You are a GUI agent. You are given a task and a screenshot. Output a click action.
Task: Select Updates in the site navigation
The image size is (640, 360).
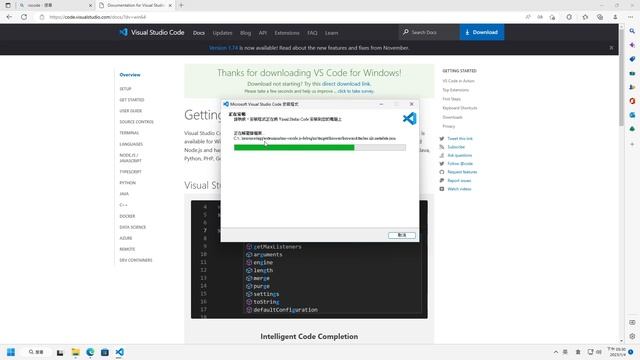222,33
